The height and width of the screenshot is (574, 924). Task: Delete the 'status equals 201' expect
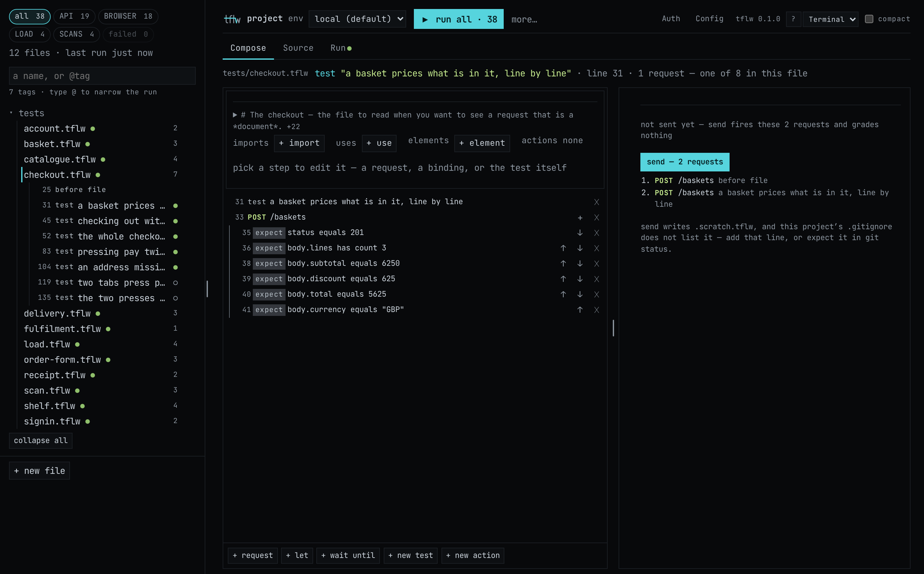596,233
